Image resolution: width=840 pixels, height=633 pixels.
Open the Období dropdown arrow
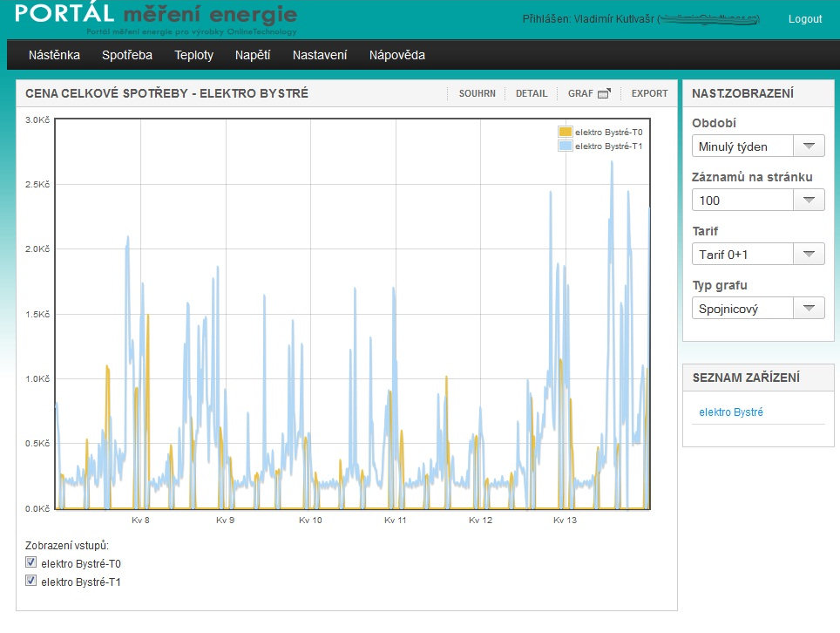tap(809, 146)
